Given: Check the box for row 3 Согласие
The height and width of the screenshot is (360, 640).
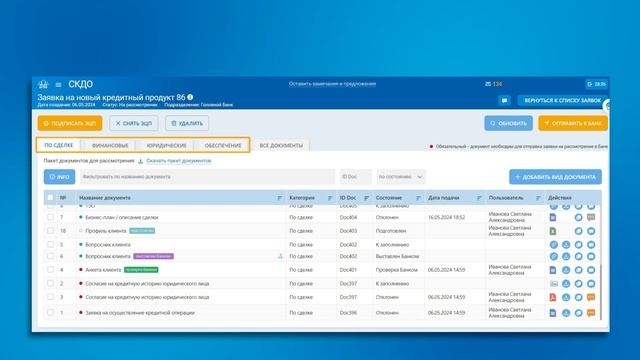Looking at the screenshot, I should click(x=50, y=297).
